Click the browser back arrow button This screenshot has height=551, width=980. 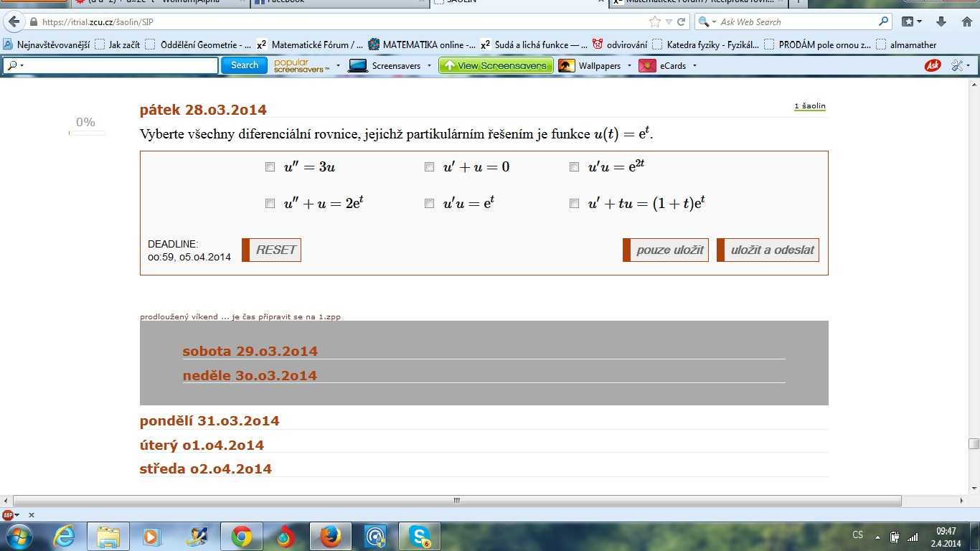[13, 22]
